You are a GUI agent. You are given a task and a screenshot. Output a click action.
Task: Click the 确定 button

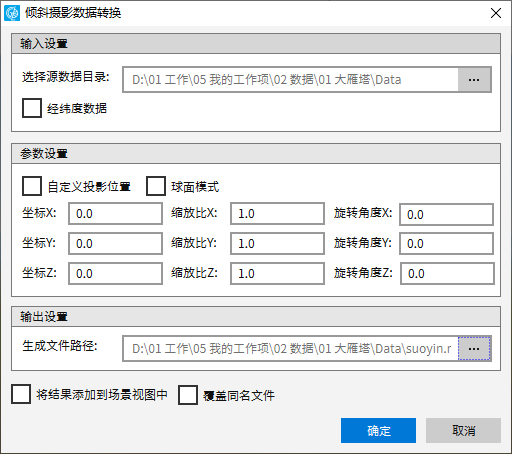[x=378, y=431]
